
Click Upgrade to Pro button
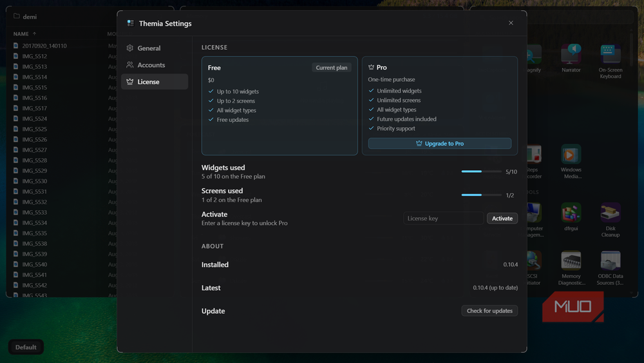pos(440,144)
